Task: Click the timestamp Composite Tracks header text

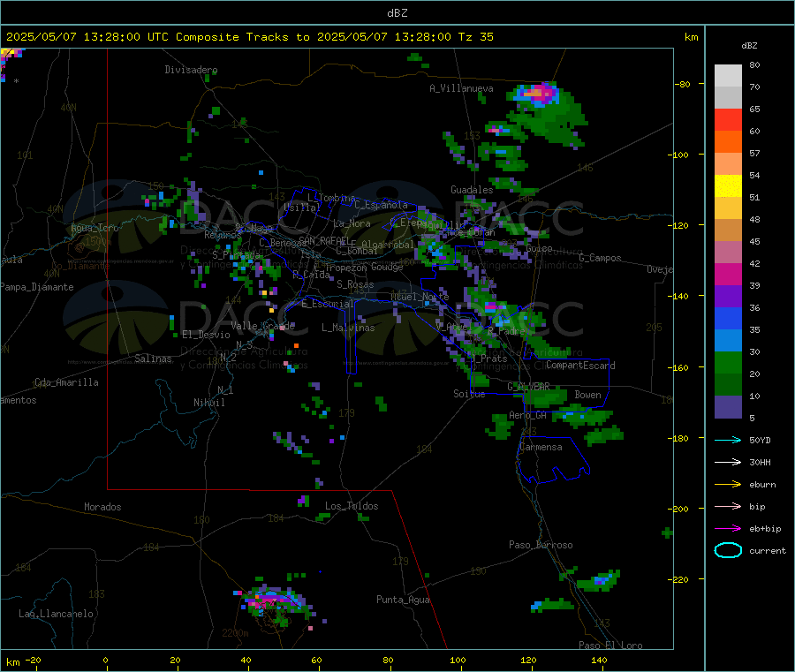Action: (x=249, y=37)
